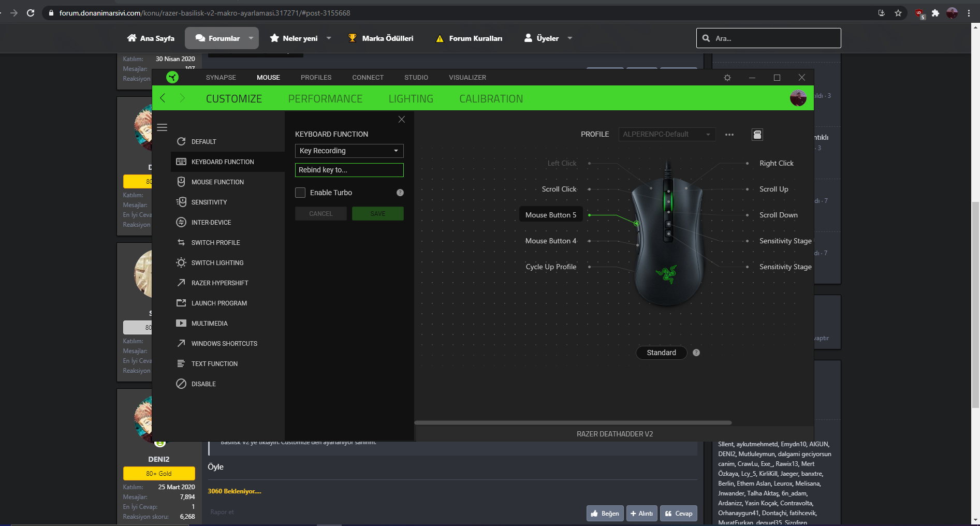Open the hamburger menu in sidebar
Screen dimensions: 980x526
[x=162, y=127]
